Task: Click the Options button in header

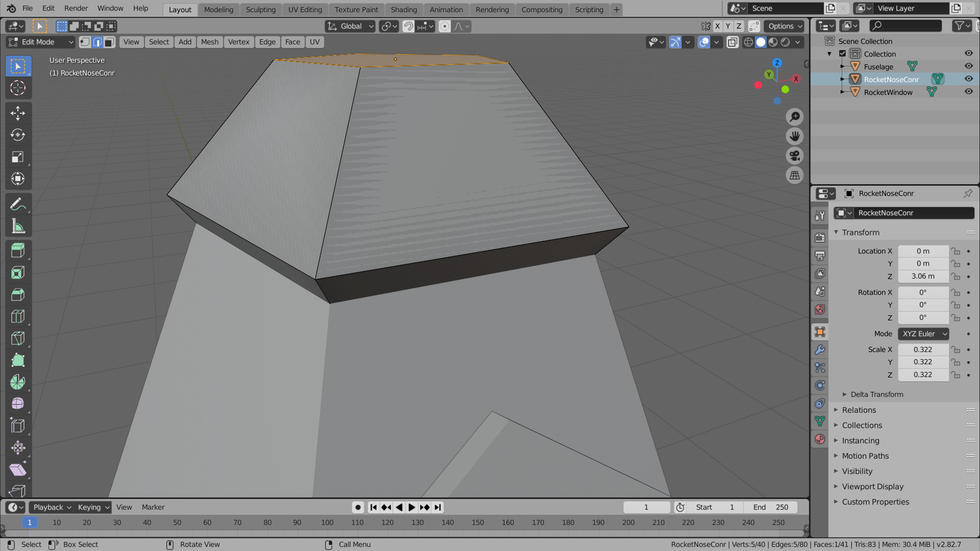Action: pos(785,27)
